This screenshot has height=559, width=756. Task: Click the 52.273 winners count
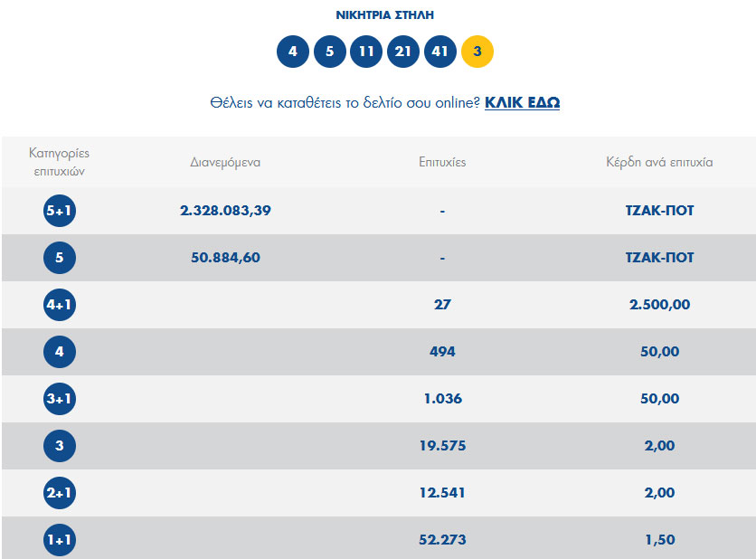[x=442, y=540]
